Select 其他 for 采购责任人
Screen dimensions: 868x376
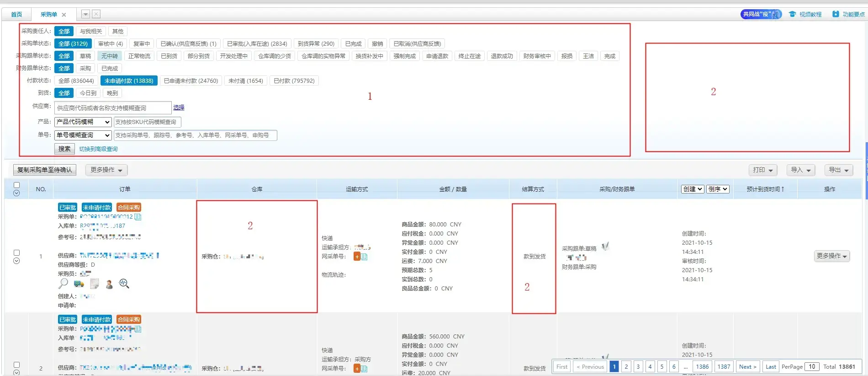[x=118, y=31]
